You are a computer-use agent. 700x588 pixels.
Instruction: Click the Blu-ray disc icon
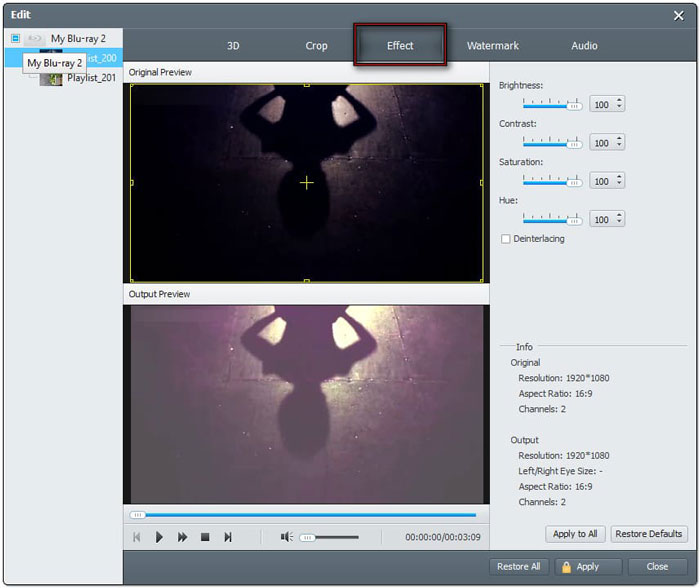click(x=35, y=38)
